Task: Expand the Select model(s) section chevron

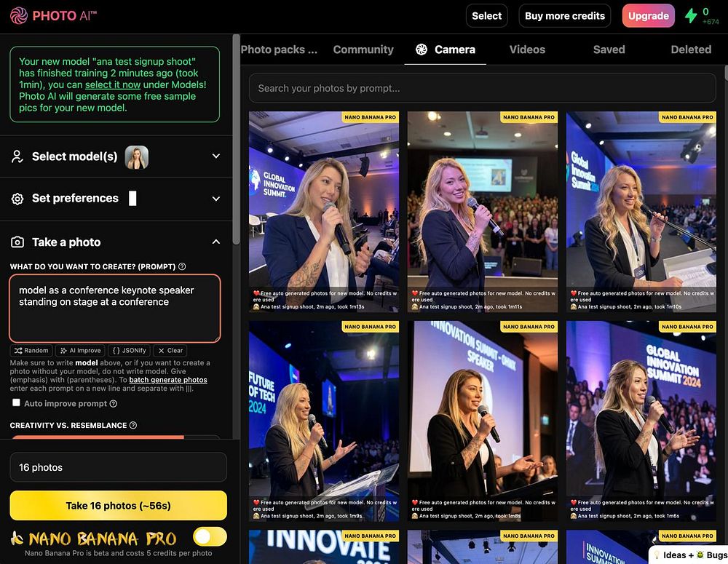Action: pyautogui.click(x=216, y=156)
